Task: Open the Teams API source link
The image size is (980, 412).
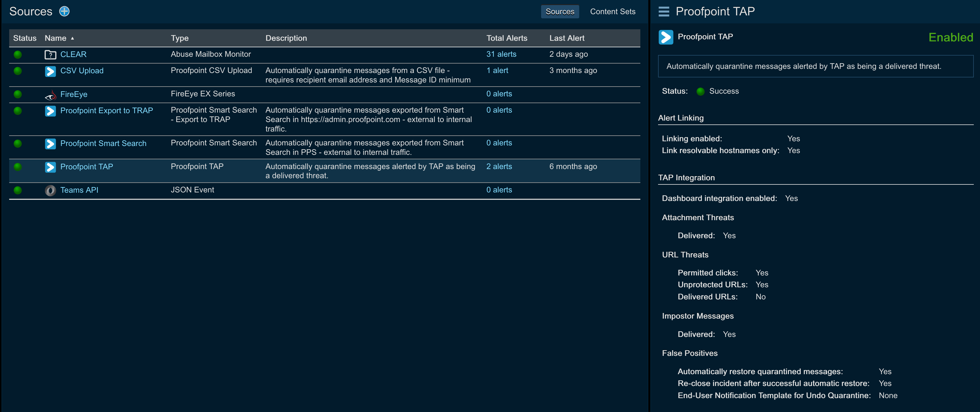Action: (79, 190)
